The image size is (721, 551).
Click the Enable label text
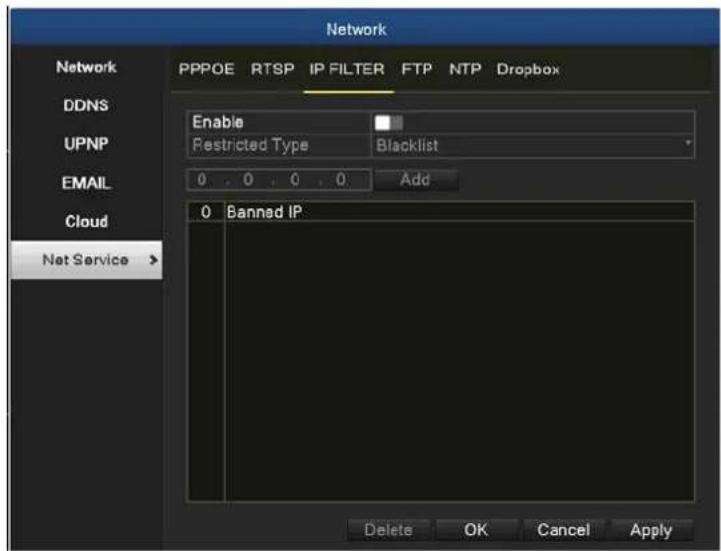pos(217,122)
